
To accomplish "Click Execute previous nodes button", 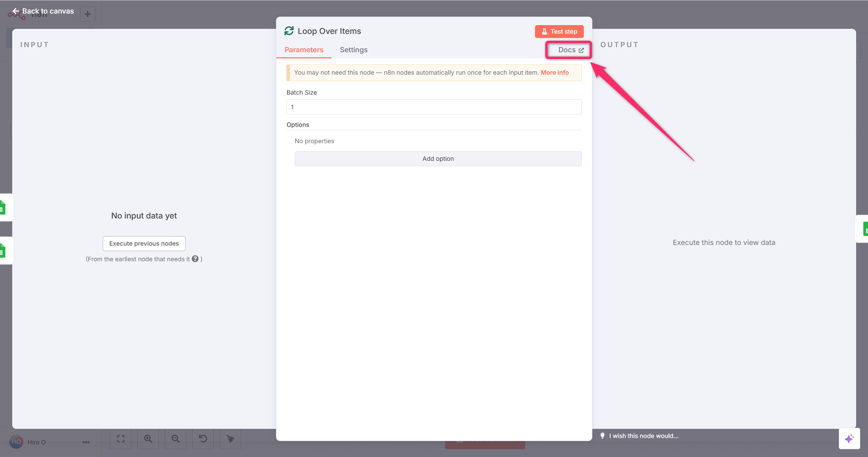I will pos(144,244).
